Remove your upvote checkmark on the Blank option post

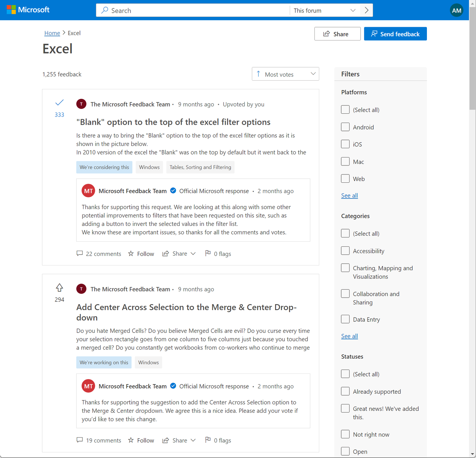coord(59,103)
